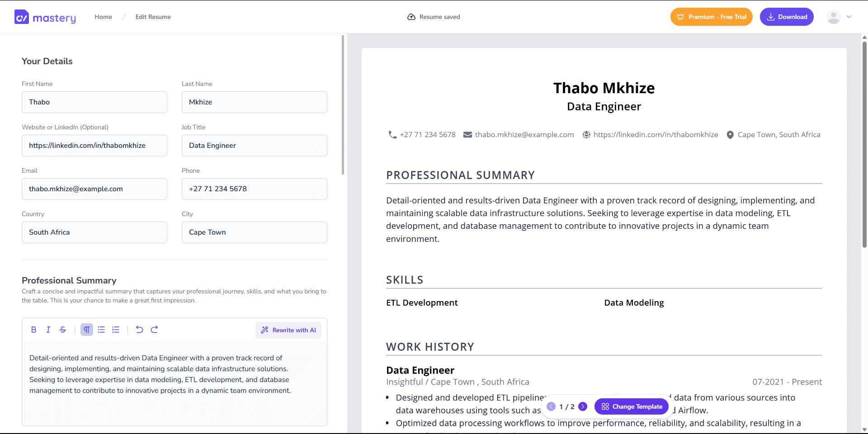Select the paragraph format button
868x434 pixels.
coord(86,330)
